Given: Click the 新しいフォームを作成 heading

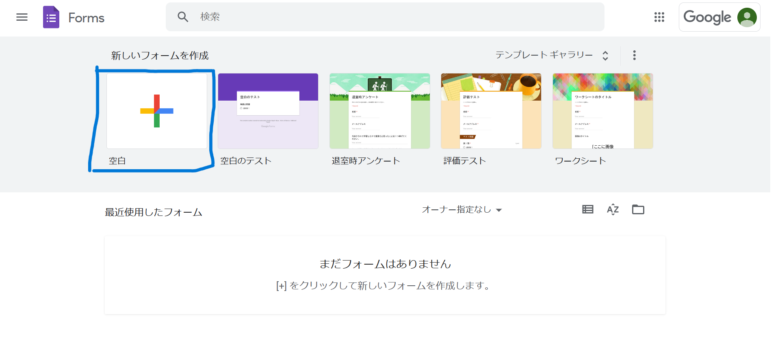Looking at the screenshot, I should click(x=160, y=55).
